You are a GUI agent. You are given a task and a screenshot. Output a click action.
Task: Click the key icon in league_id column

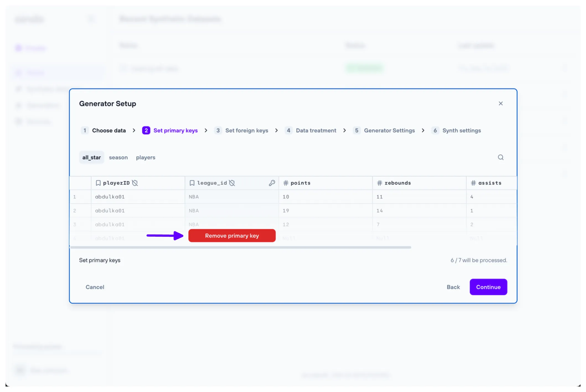pyautogui.click(x=272, y=183)
